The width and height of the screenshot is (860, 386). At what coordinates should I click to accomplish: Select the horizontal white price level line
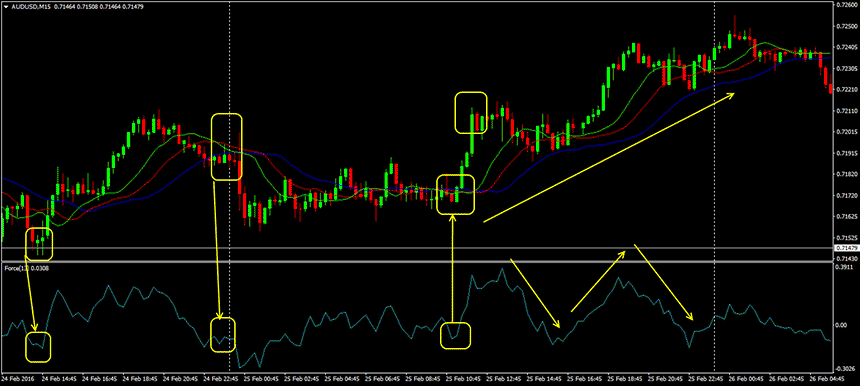coord(417,248)
